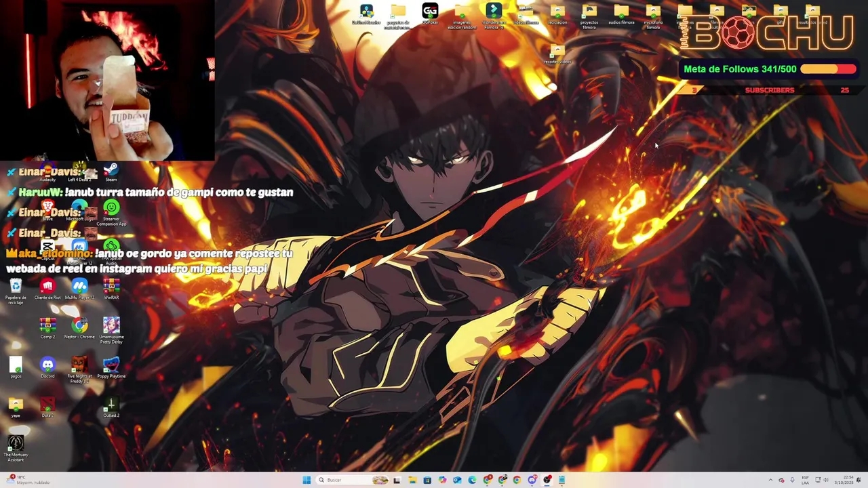This screenshot has height=488, width=868.
Task: Show hidden system tray icons chevron
Action: pyautogui.click(x=770, y=480)
